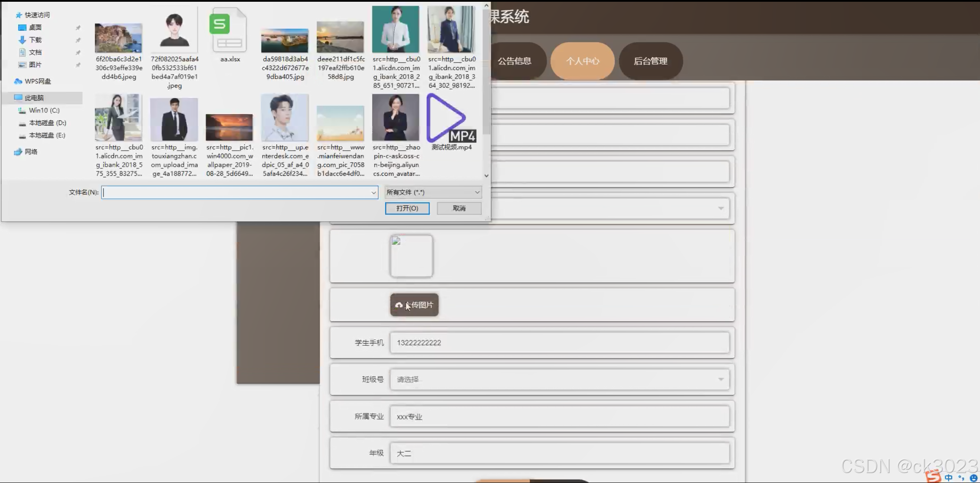Open the WPS网盘 cloud drive icon
The image size is (980, 483).
(x=18, y=81)
